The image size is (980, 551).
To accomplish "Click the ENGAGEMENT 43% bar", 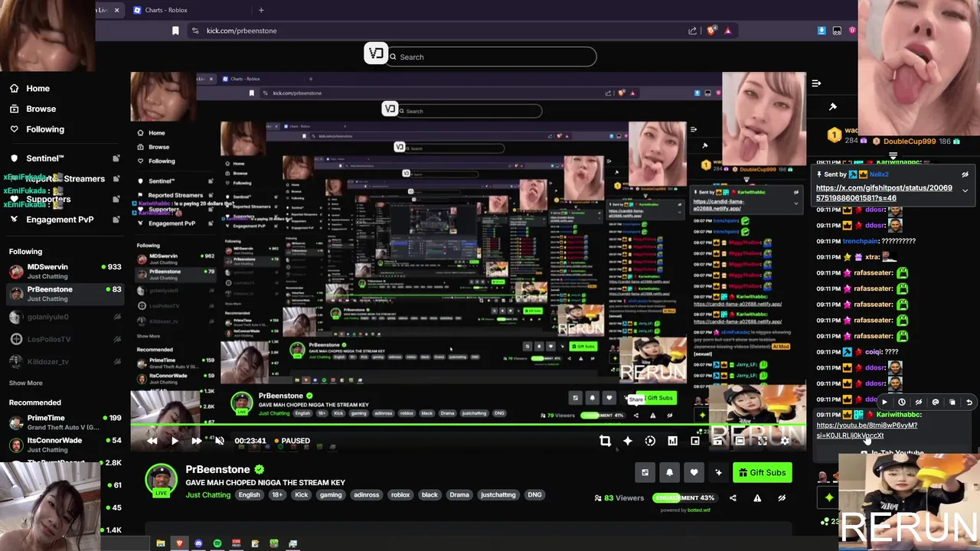I will coord(684,497).
